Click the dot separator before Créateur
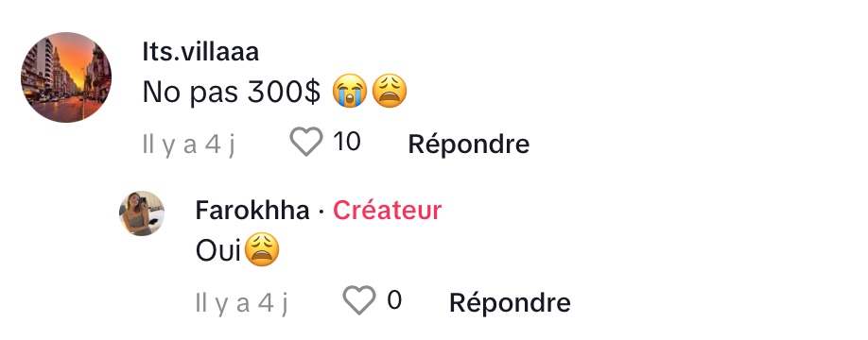Screen dimensions: 868x340 (x=321, y=212)
